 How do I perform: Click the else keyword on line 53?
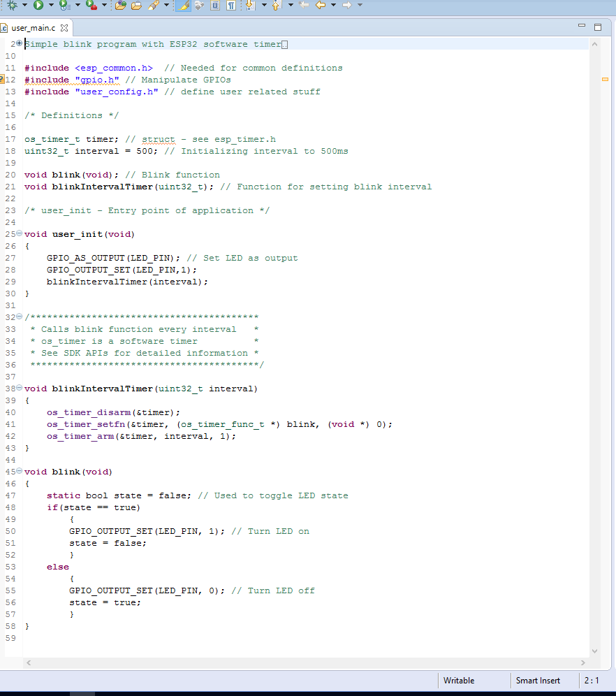58,567
